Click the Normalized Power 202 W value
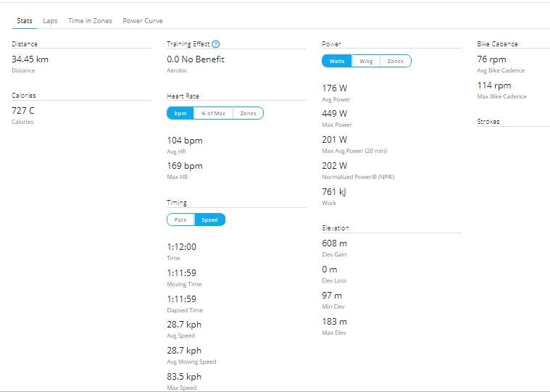 coord(335,165)
